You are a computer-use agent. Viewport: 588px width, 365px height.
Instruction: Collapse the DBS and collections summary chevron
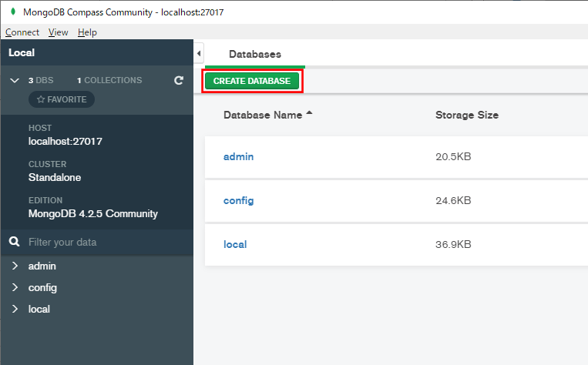point(15,80)
